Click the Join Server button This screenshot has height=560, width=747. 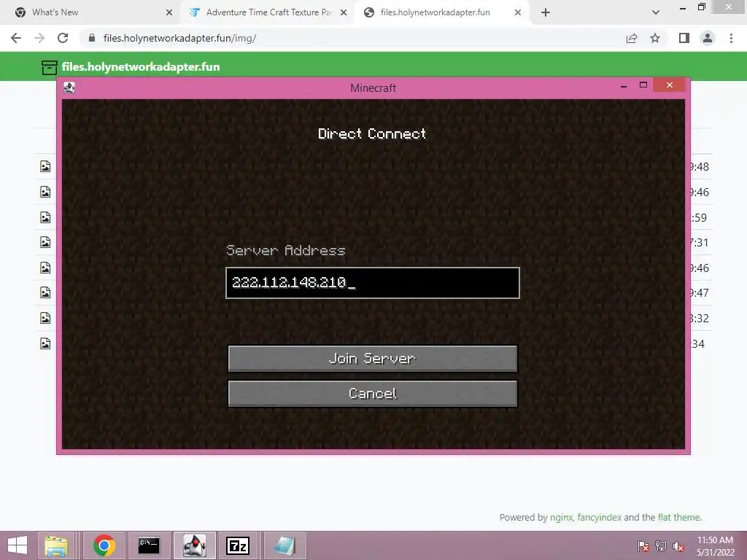[373, 359]
